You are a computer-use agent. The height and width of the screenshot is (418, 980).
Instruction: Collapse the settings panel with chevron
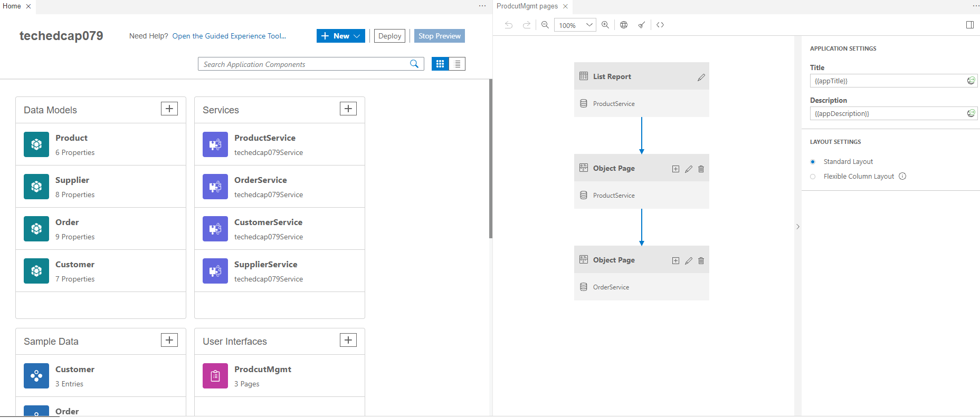tap(797, 227)
